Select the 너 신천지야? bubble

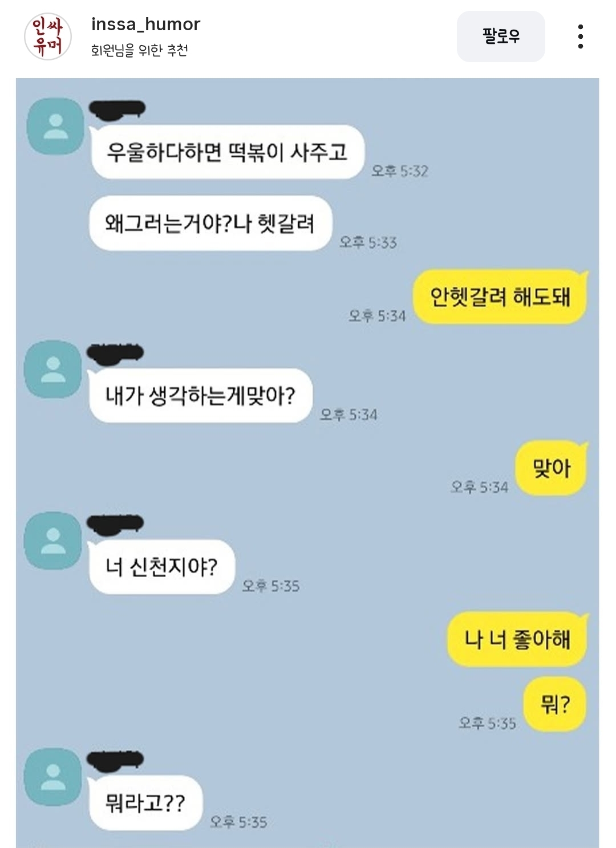point(161,566)
